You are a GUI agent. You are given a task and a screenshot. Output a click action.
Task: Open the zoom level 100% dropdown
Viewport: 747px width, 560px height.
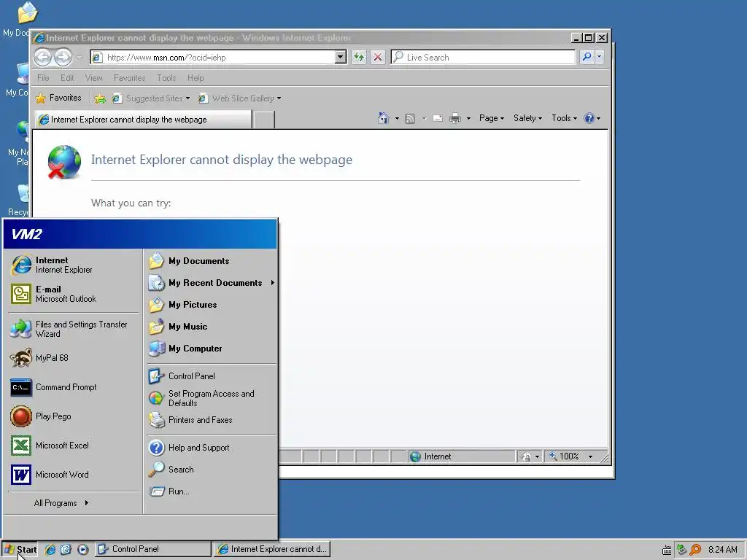pos(591,456)
